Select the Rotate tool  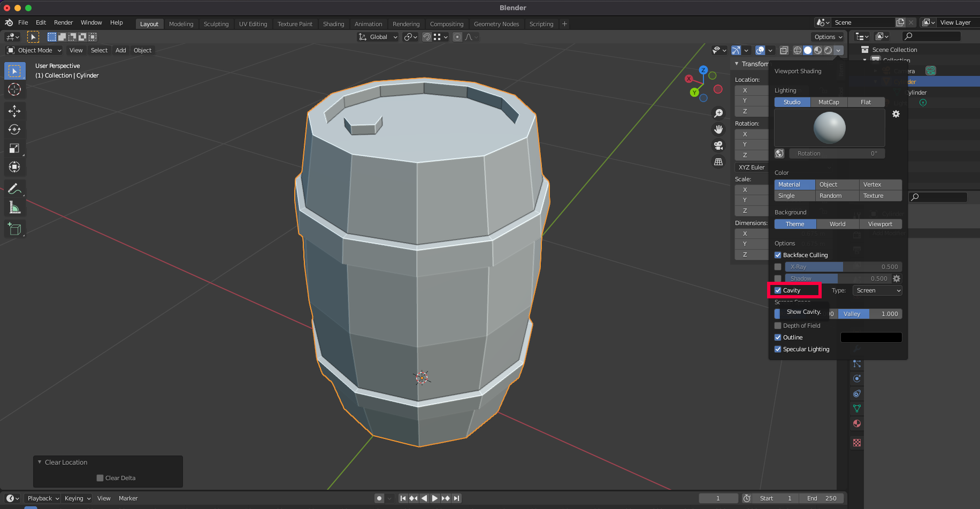pyautogui.click(x=14, y=129)
